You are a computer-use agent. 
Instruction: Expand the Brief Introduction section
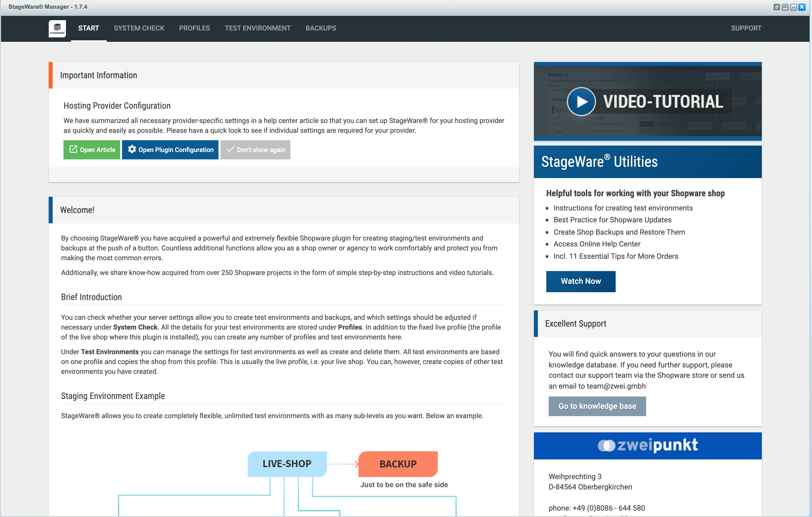point(91,297)
